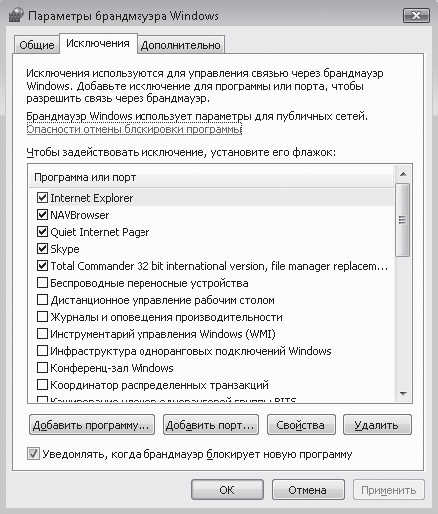Viewport: 438px width, 514px height.
Task: Close the Windows firewall settings dialog
Action: (416, 15)
